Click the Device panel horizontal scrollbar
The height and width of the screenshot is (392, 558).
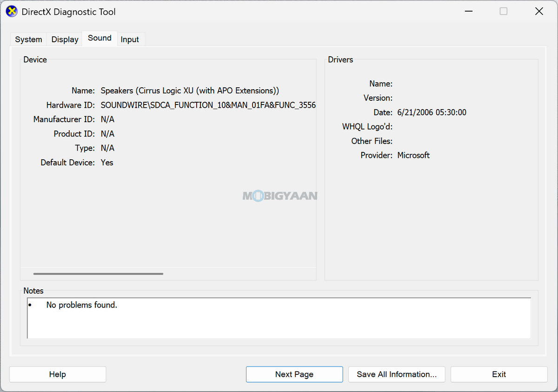coord(98,274)
